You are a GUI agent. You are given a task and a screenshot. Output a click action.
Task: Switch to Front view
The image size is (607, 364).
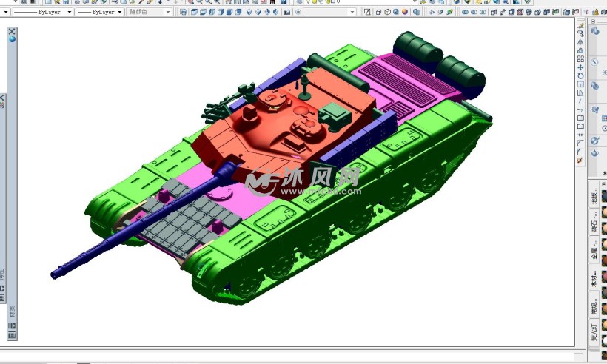coord(229,12)
